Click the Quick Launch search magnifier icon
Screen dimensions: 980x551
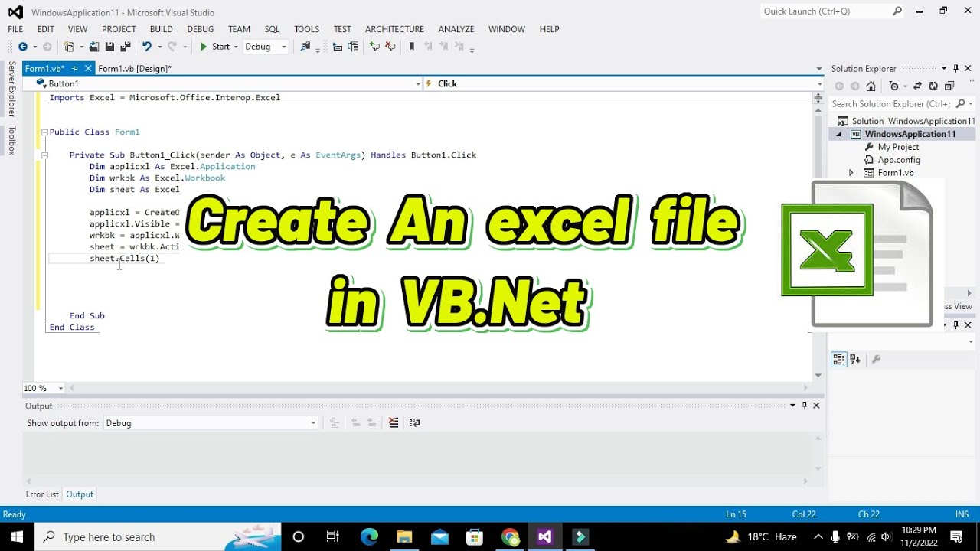pos(897,11)
